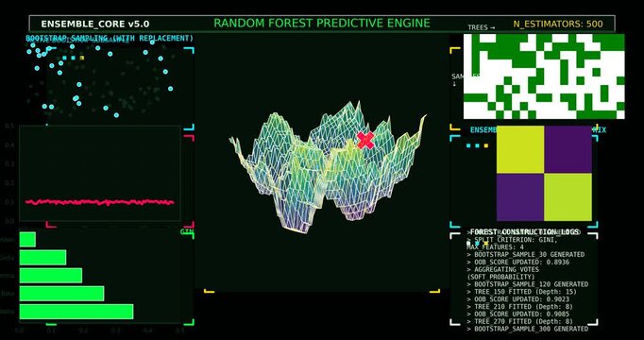Click the Beta feature importance bar
The height and width of the screenshot is (340, 644).
click(61, 294)
